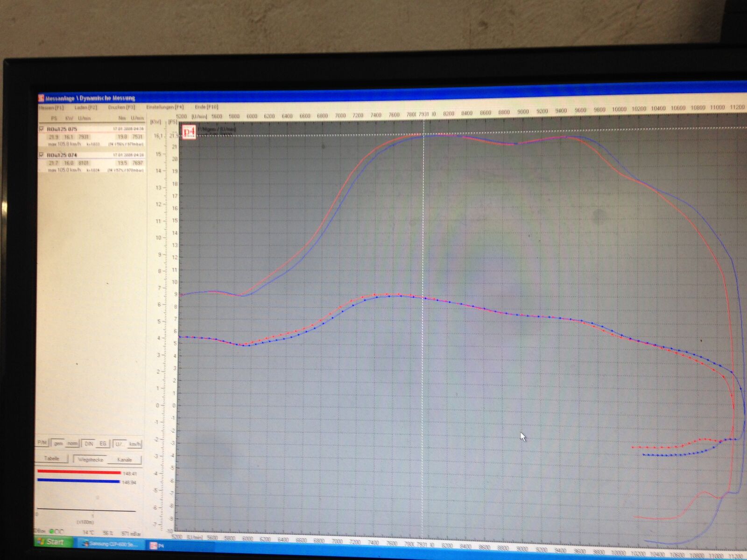Click the P4 logo on the chart

pos(189,132)
